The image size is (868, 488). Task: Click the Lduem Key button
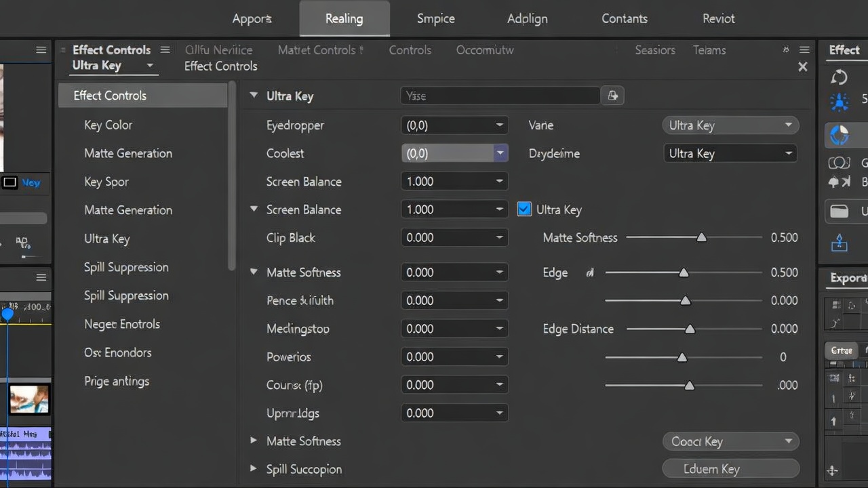pyautogui.click(x=730, y=469)
